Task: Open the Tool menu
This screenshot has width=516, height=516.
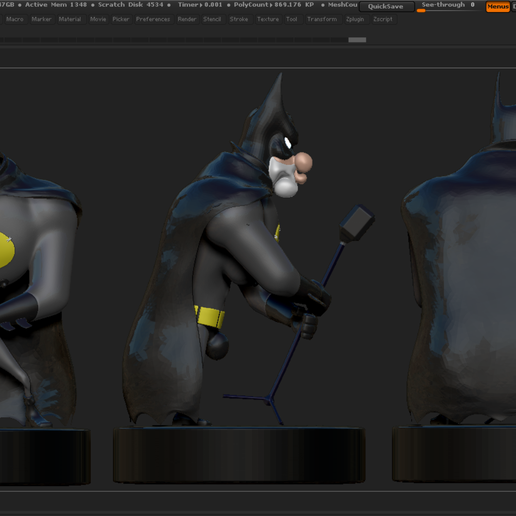Action: pos(292,19)
